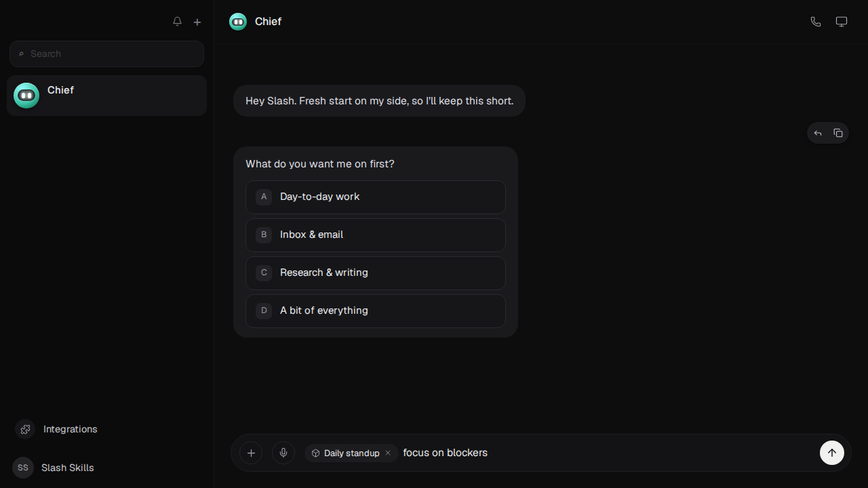Copy the message with copy icon

[x=838, y=133]
